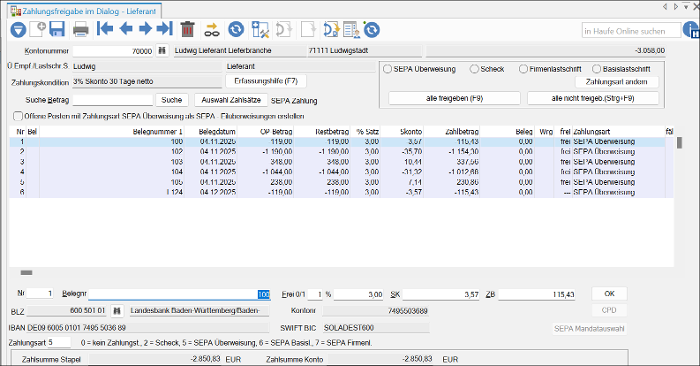Select Basislastschrift radio button

[596, 69]
